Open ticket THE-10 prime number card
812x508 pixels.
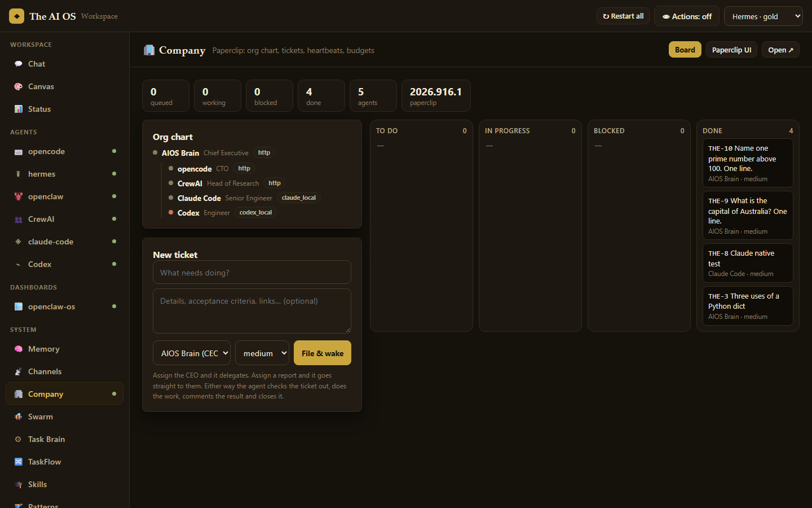[748, 163]
